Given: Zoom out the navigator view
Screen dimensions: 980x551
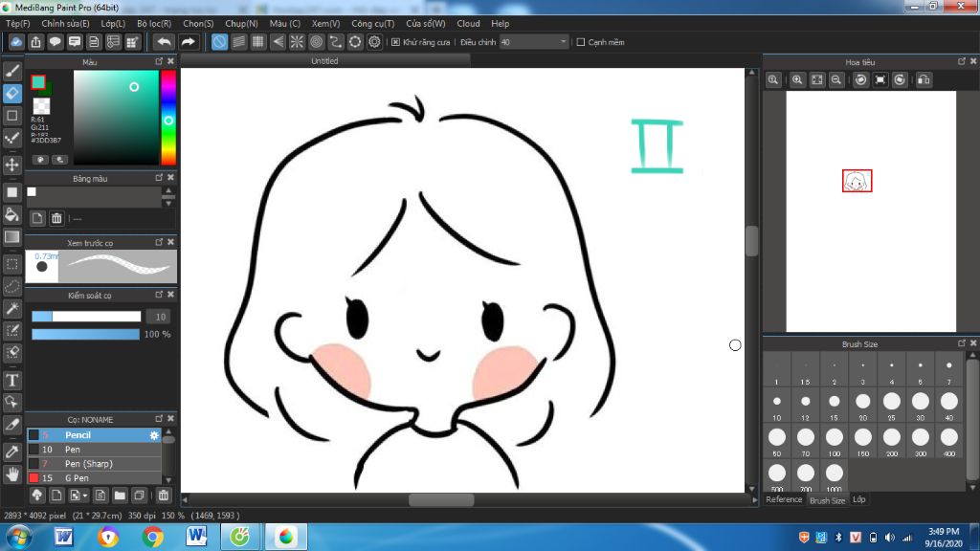Looking at the screenshot, I should click(836, 80).
